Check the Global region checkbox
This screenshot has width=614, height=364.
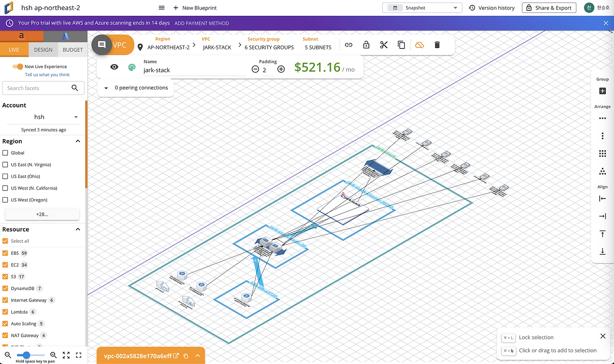click(5, 153)
